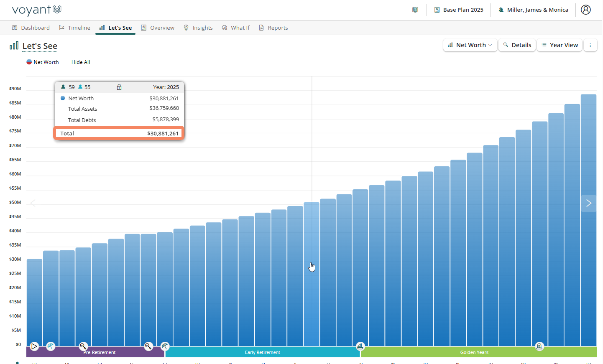Select the Early Retirement stage bar
The width and height of the screenshot is (603, 364).
point(263,352)
